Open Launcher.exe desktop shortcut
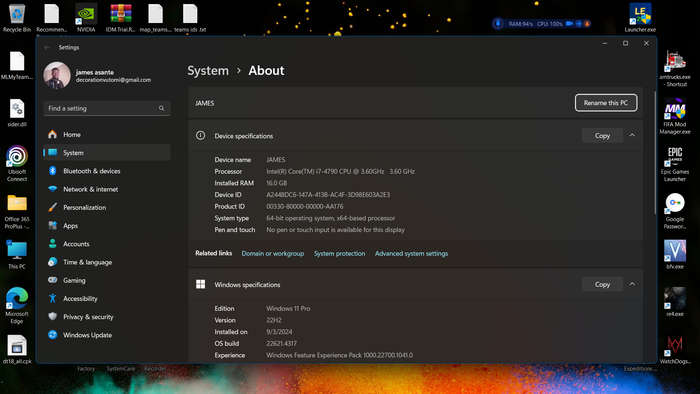This screenshot has width=700, height=394. point(640,18)
